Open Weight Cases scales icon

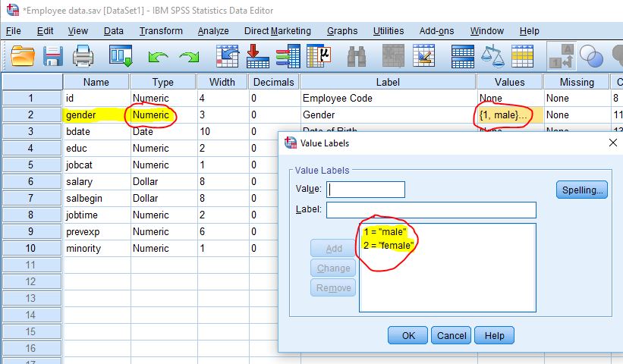pyautogui.click(x=492, y=55)
